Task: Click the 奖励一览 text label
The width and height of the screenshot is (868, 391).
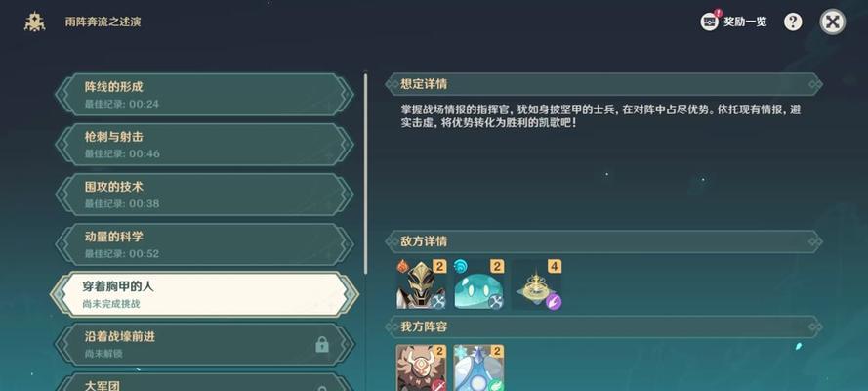Action: [745, 22]
